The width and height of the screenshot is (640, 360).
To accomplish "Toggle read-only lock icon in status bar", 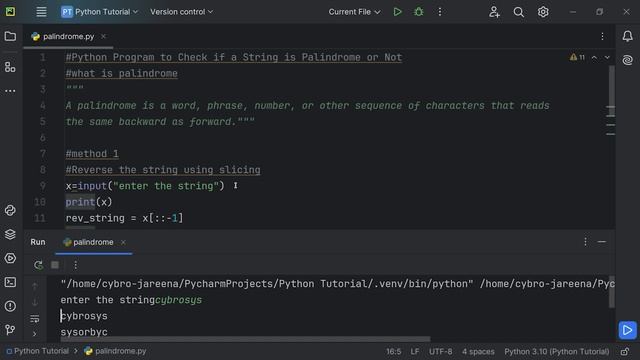I will click(625, 351).
